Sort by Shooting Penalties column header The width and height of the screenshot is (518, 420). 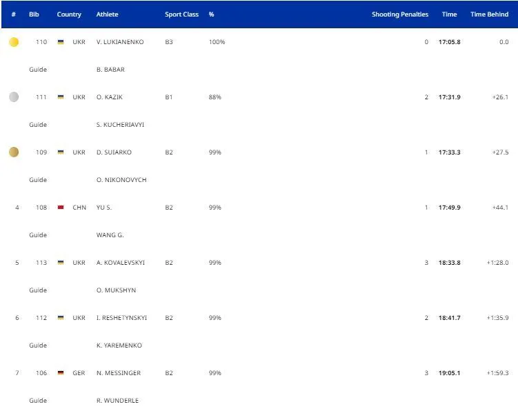[x=399, y=14]
